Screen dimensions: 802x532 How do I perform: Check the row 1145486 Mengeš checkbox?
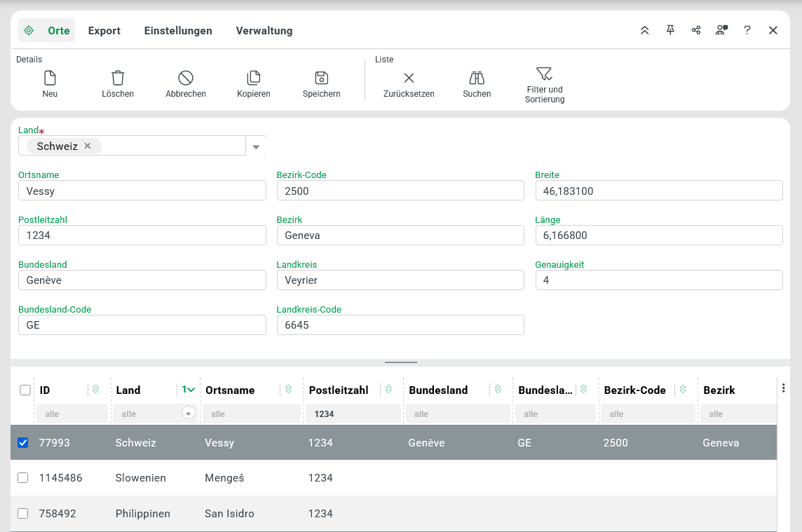[23, 477]
